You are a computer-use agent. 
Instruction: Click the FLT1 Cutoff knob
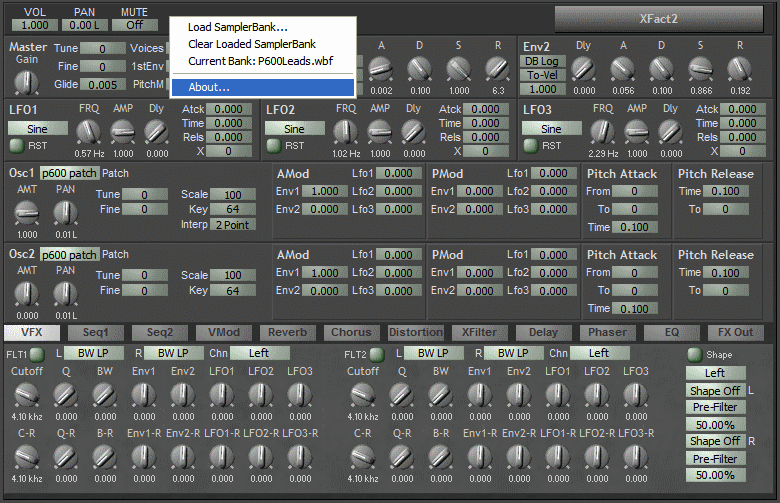pyautogui.click(x=27, y=396)
